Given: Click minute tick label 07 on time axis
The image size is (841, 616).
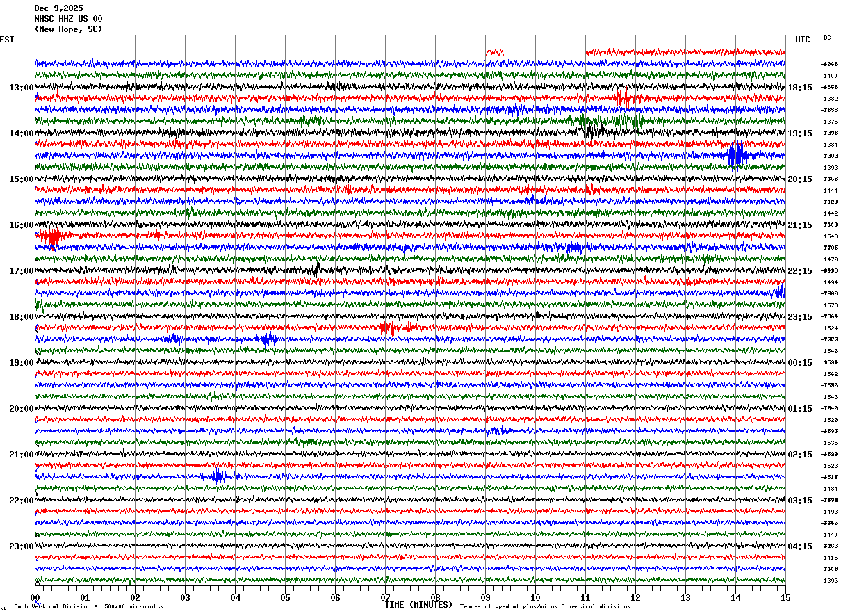Looking at the screenshot, I should [x=386, y=597].
